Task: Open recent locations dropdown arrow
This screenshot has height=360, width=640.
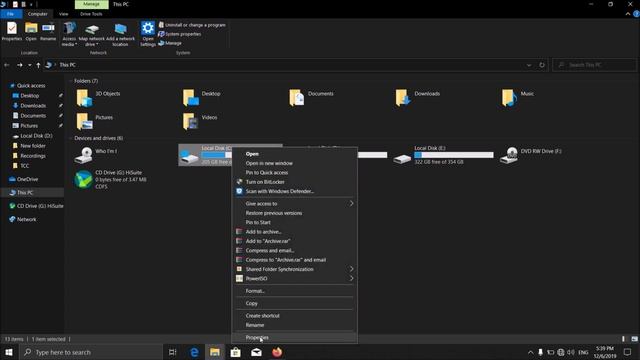Action: pos(29,65)
